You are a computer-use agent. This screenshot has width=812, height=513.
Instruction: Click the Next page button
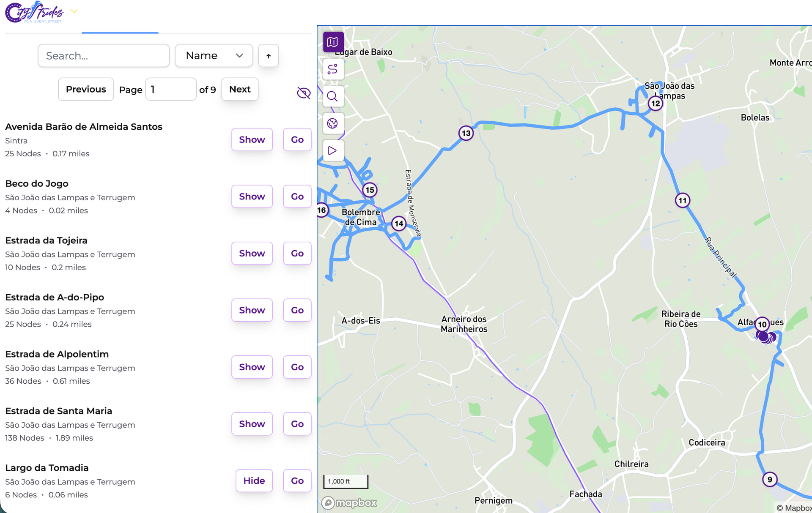(240, 89)
